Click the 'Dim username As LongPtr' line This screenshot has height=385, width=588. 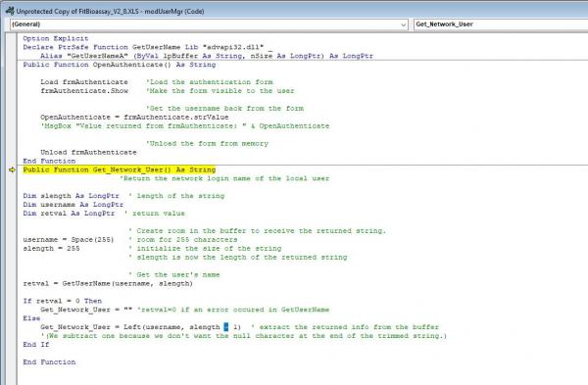pyautogui.click(x=73, y=205)
